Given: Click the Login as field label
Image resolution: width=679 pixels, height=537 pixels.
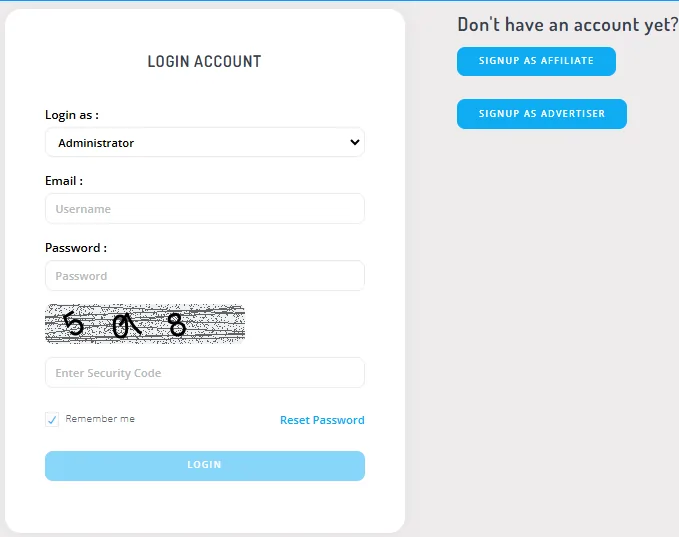Looking at the screenshot, I should pos(72,115).
